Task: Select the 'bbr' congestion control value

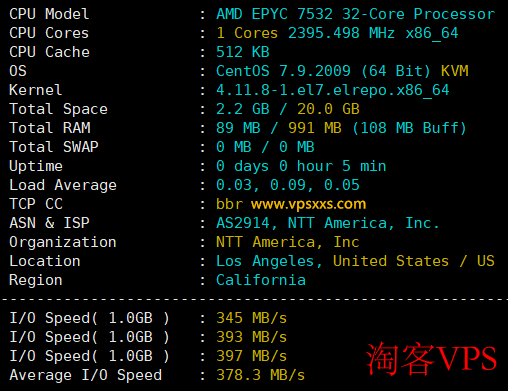Action: (x=230, y=204)
